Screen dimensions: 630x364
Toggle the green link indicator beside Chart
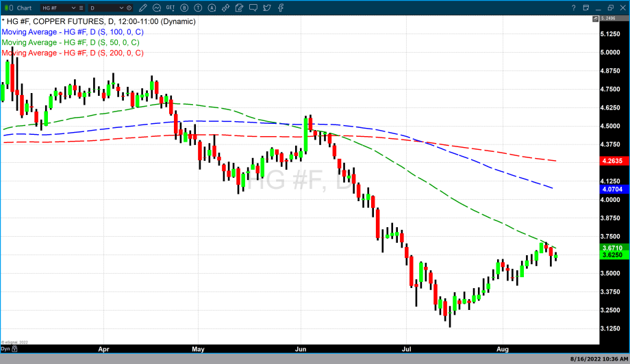[x=8, y=8]
